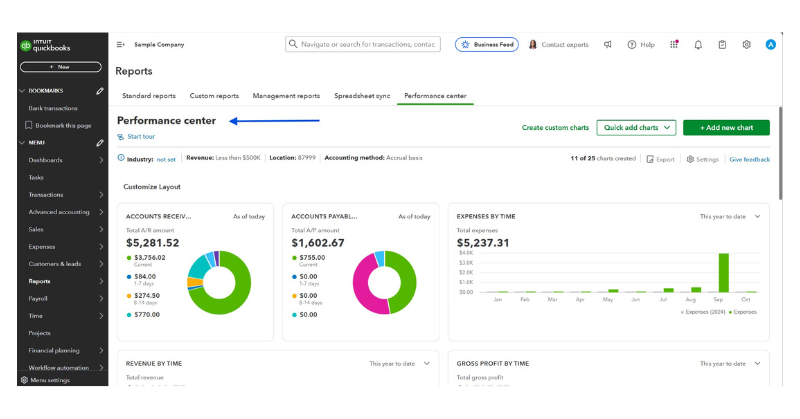Open the gear settings icon in header

[746, 45]
